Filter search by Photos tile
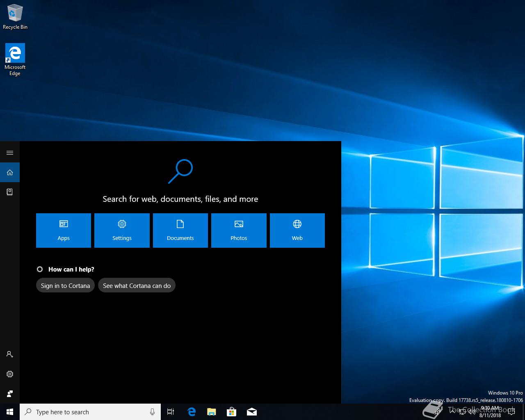 coord(239,231)
